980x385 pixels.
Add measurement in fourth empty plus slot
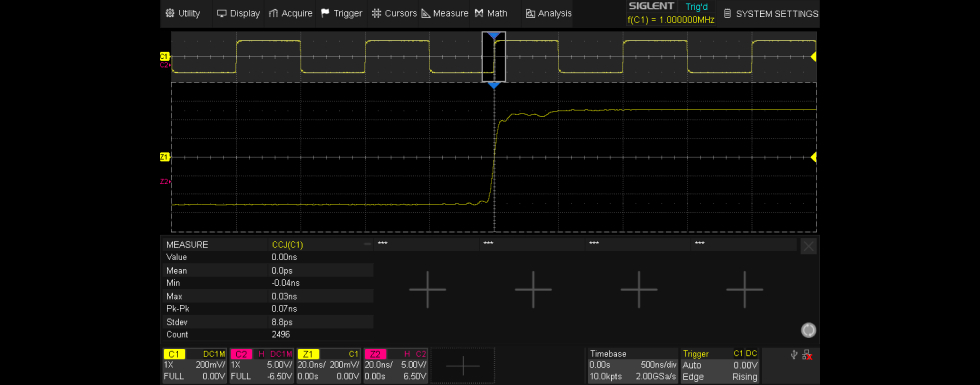(744, 289)
